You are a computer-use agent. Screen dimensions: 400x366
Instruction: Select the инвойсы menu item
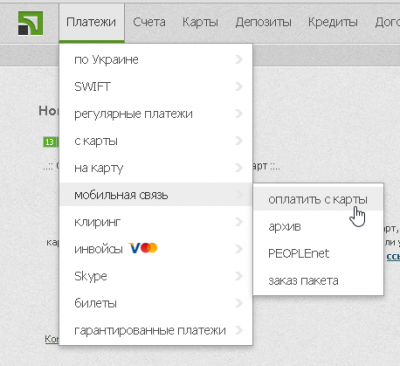click(x=156, y=249)
